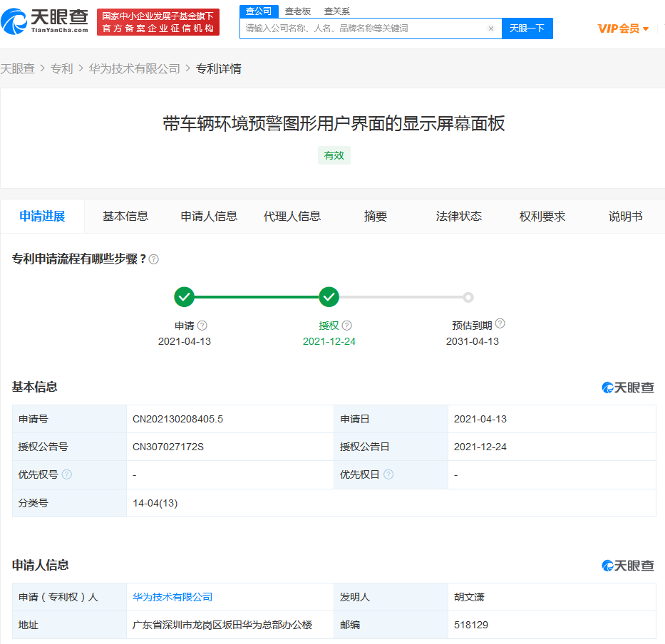Click help icon after 专利申请流程有哪些步骤
This screenshot has width=665, height=644.
pyautogui.click(x=154, y=259)
